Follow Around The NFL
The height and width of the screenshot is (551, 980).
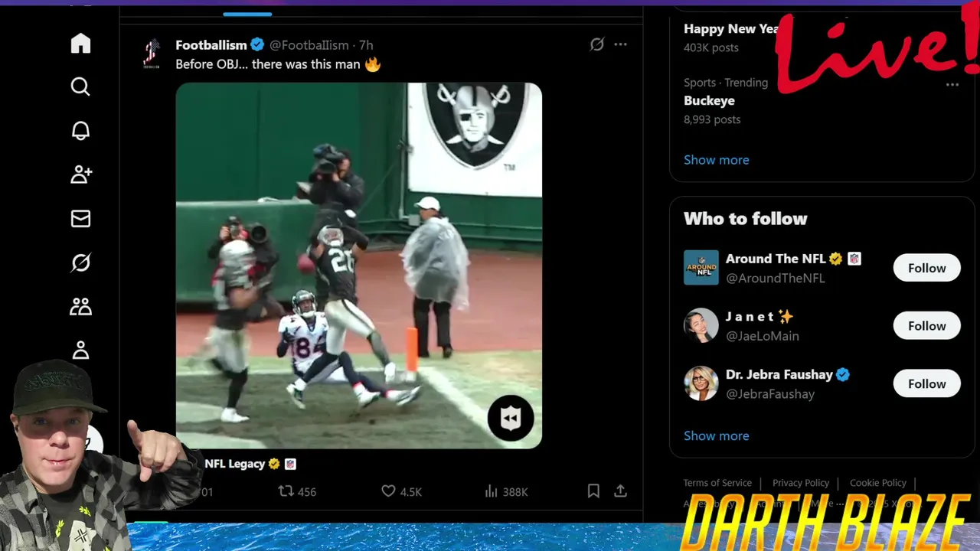point(927,268)
